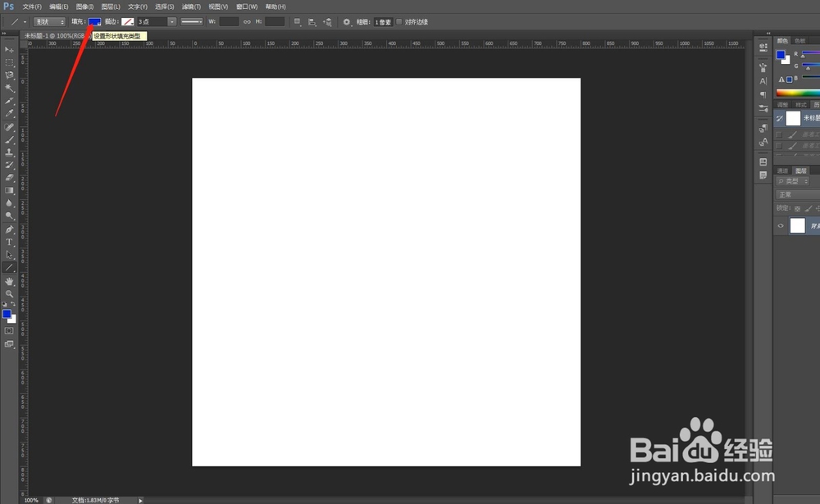Change the screen mode
Screen dimensions: 820x504
9,344
